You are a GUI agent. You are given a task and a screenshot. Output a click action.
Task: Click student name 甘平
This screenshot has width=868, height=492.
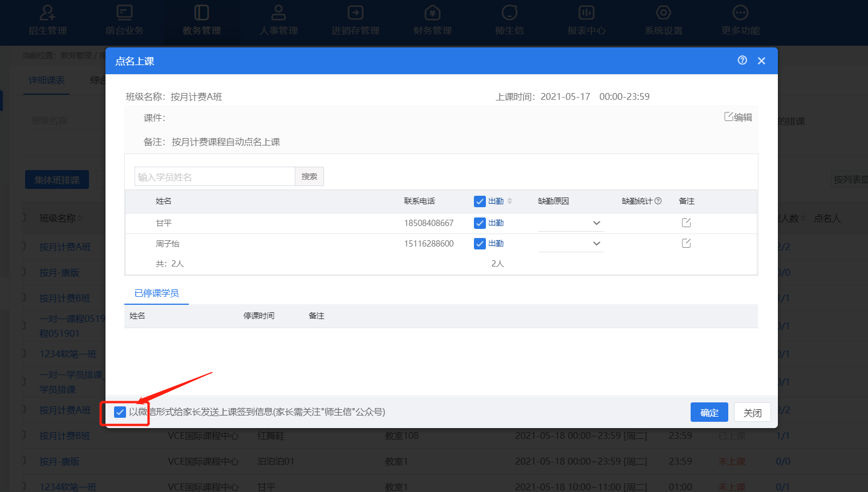point(164,223)
